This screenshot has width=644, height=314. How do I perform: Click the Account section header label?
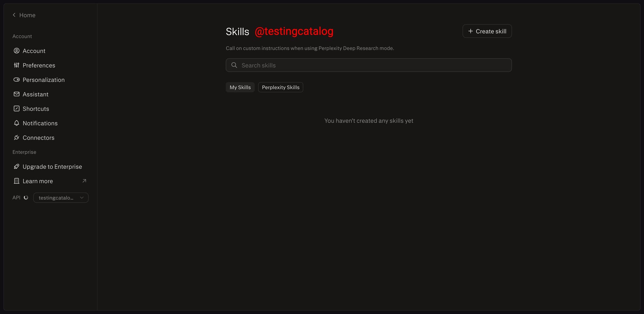point(22,36)
